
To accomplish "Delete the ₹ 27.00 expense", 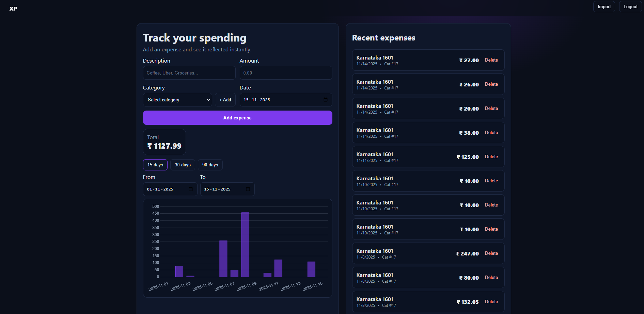I will [x=491, y=60].
